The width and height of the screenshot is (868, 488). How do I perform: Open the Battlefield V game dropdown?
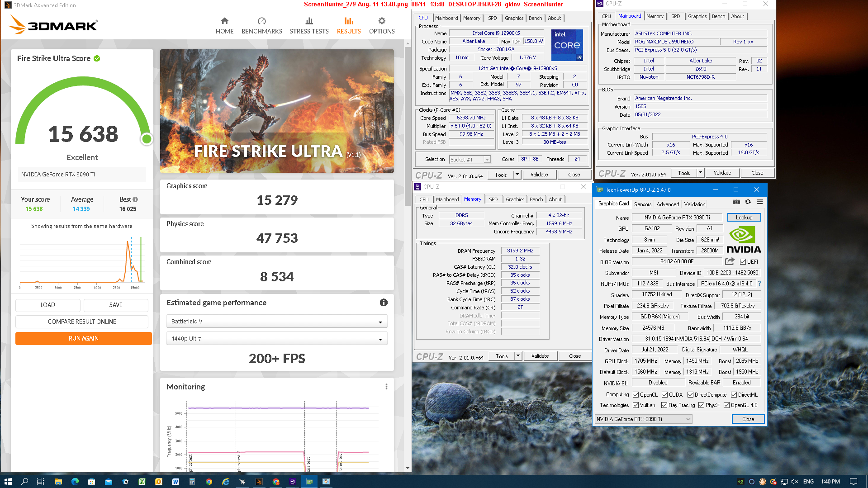click(x=277, y=322)
